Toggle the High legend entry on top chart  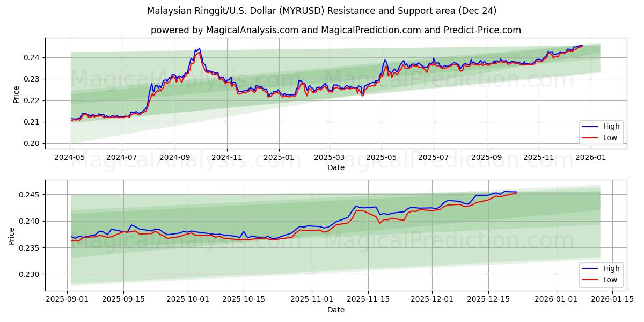[611, 126]
